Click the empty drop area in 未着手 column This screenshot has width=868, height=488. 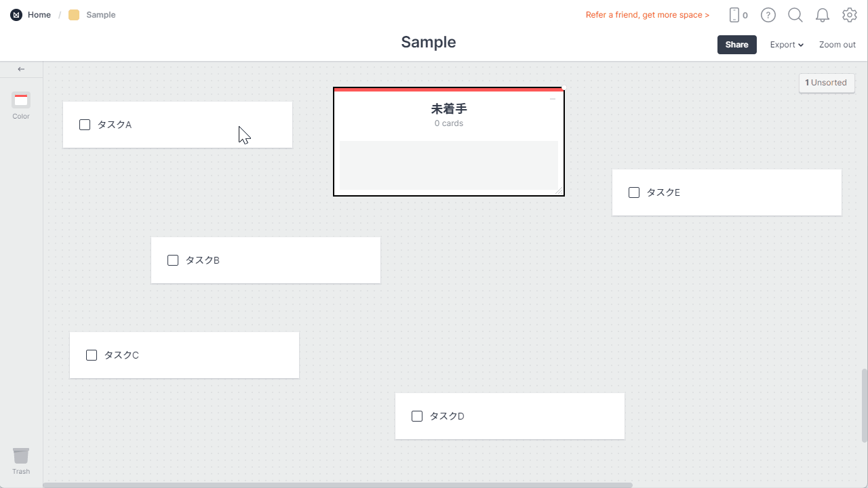[448, 166]
